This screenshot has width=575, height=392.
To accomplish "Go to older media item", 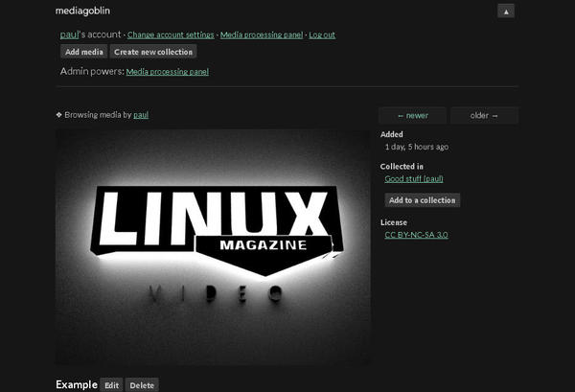I will point(484,116).
